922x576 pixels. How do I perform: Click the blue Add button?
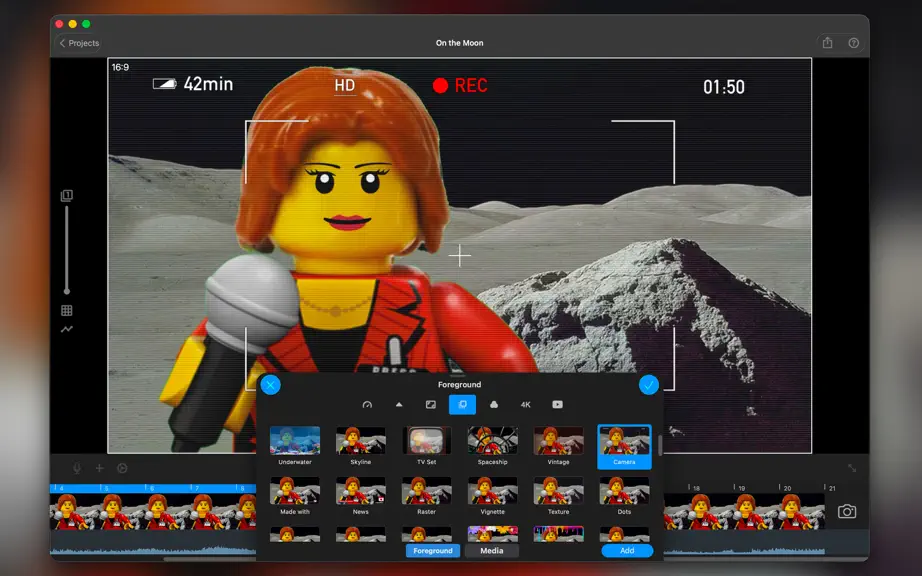point(627,551)
